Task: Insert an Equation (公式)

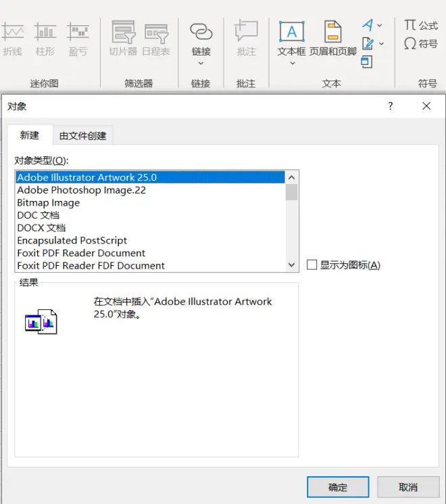Action: click(x=421, y=25)
